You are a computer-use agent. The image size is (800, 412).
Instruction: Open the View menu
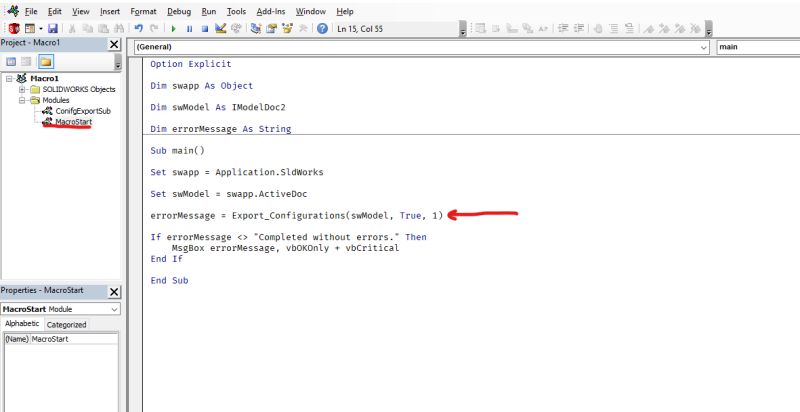(x=81, y=11)
